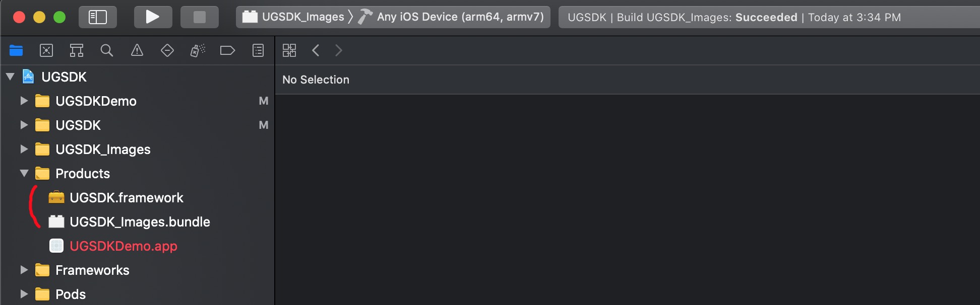Open the Project navigator folder icon
Image resolution: width=980 pixels, height=305 pixels.
pyautogui.click(x=16, y=50)
